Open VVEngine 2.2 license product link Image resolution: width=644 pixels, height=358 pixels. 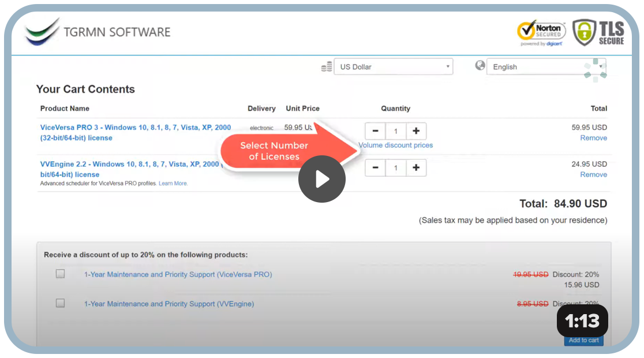[132, 169]
